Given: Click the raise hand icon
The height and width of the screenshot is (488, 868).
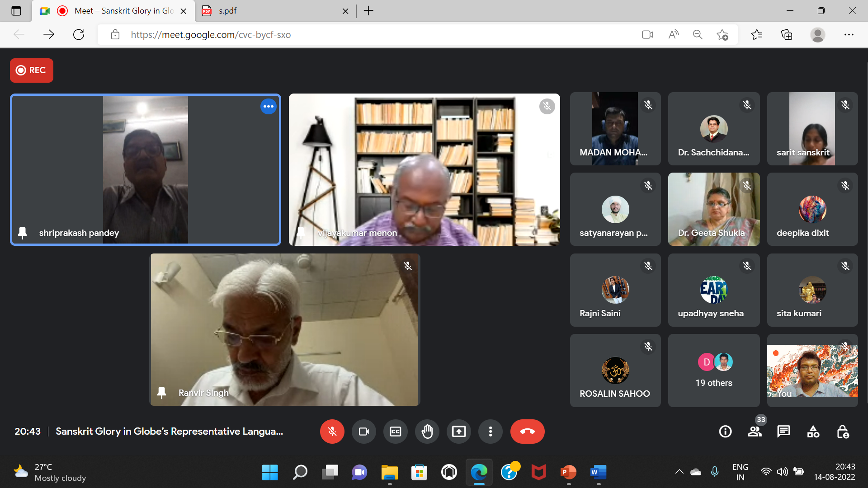Looking at the screenshot, I should coord(427,432).
